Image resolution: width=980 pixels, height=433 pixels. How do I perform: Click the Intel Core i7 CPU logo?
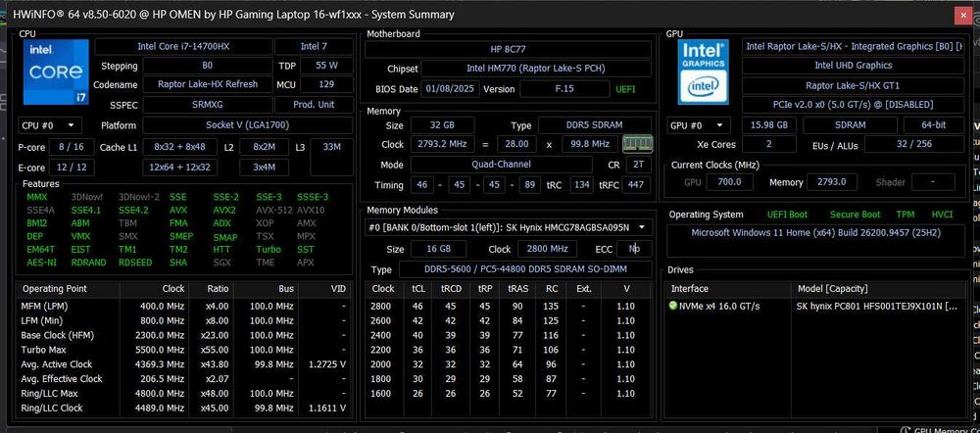tap(56, 72)
